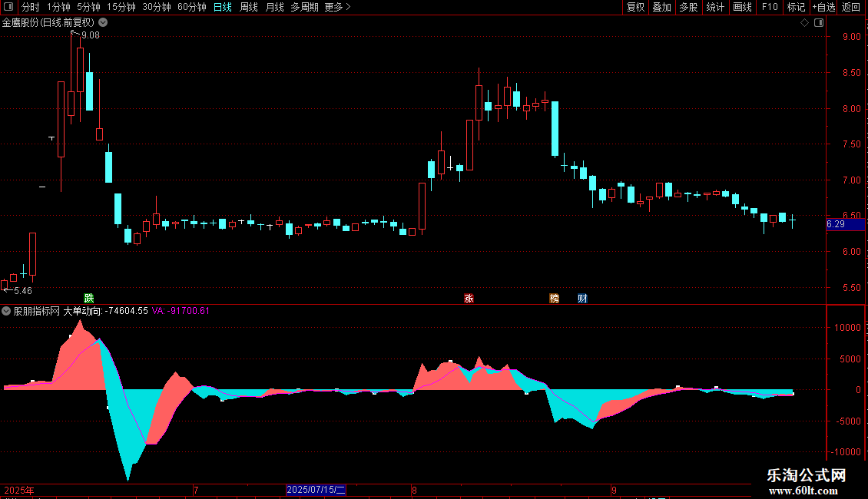
Task: Select the 1分钟 period tab
Action: point(58,7)
